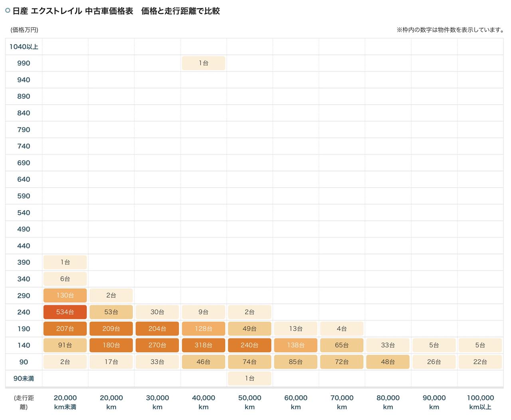Select the 9台 listing cell

coord(204,312)
